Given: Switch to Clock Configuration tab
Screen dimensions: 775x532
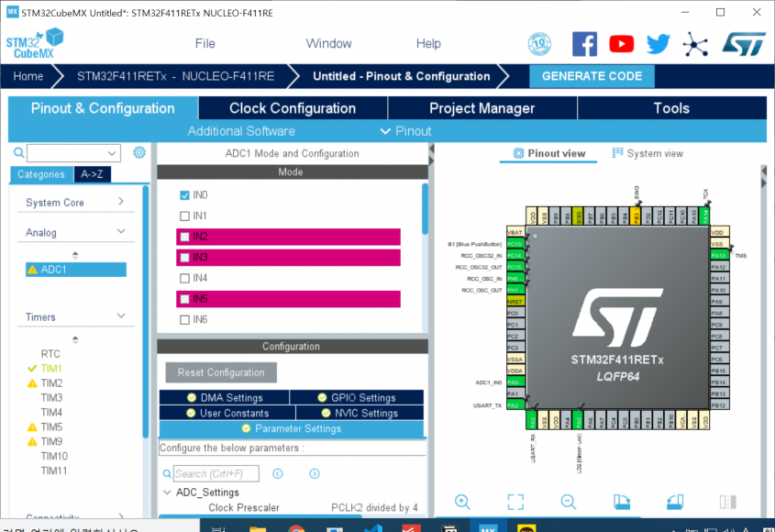Looking at the screenshot, I should point(293,108).
